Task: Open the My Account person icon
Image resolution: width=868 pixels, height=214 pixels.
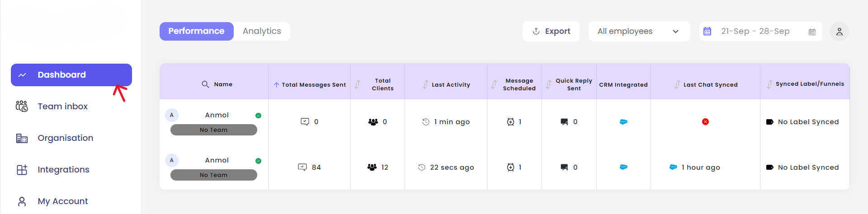Action: coord(22,201)
